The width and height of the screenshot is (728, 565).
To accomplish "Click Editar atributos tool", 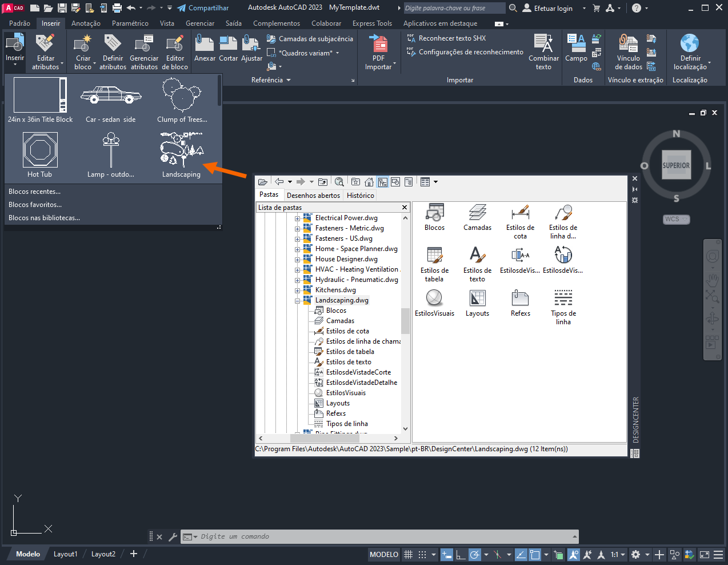I will click(45, 52).
